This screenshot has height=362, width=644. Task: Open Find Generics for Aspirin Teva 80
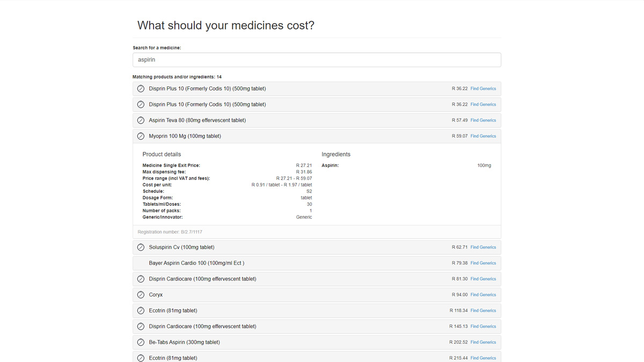(483, 120)
